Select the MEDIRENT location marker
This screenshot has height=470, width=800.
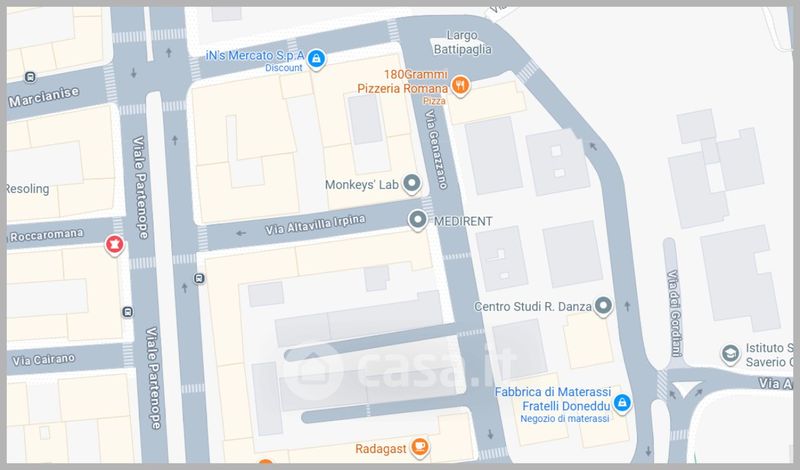pos(418,220)
